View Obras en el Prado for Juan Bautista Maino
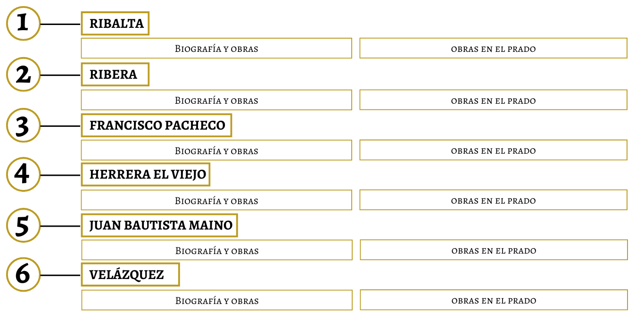This screenshot has width=644, height=328. pos(494,250)
